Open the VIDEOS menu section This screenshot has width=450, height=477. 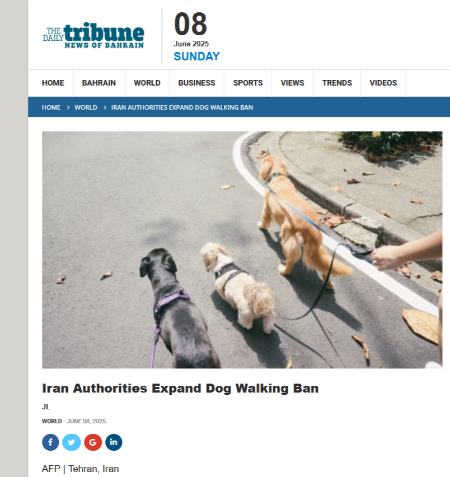383,83
